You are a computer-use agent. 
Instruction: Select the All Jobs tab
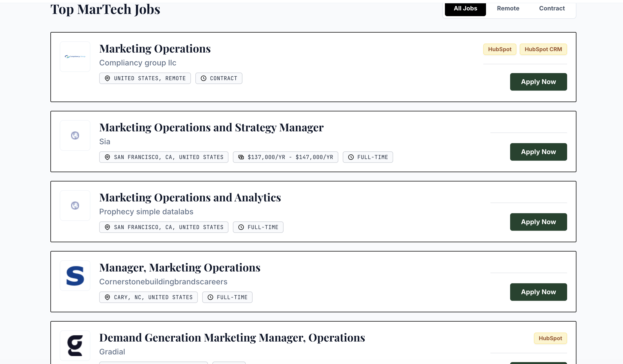465,8
